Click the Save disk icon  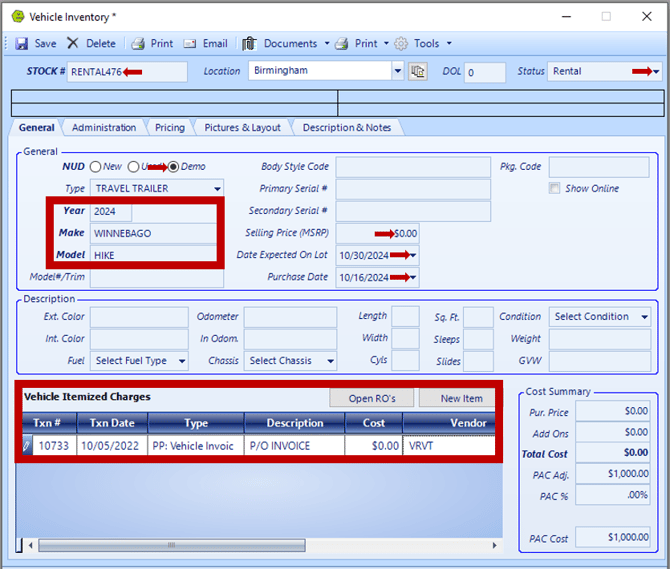coord(21,44)
